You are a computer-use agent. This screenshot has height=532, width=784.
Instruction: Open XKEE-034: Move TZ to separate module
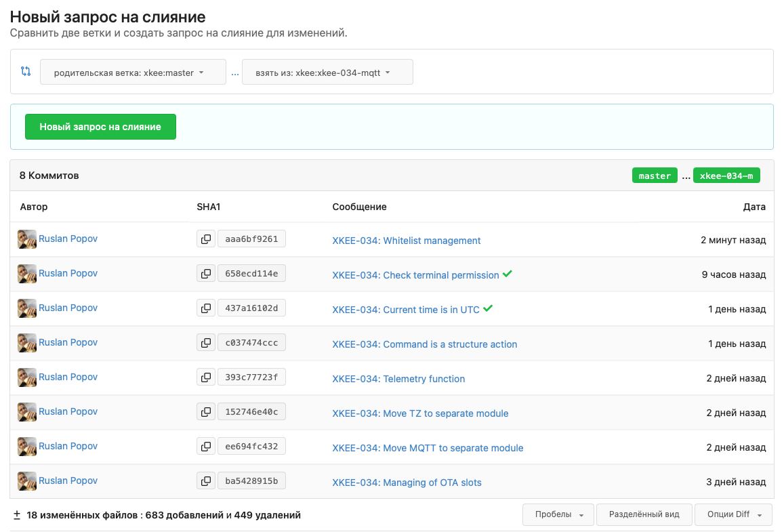tap(421, 413)
